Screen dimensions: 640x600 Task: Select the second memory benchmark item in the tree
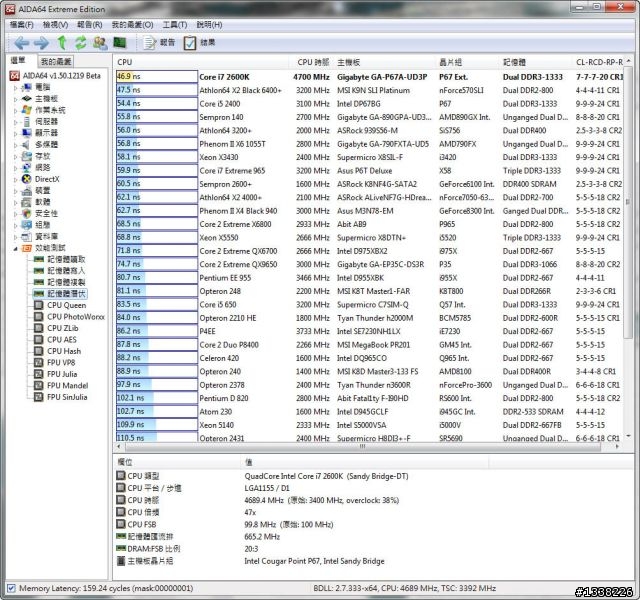point(66,270)
